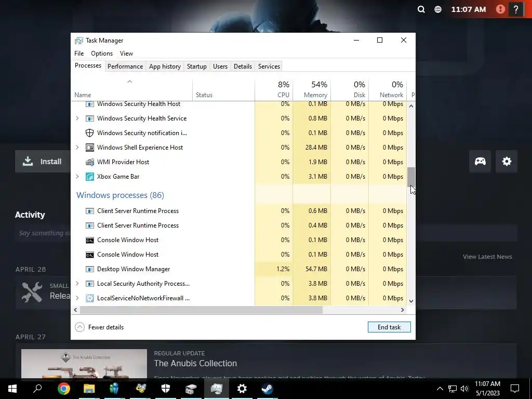Open the View menu

point(126,54)
